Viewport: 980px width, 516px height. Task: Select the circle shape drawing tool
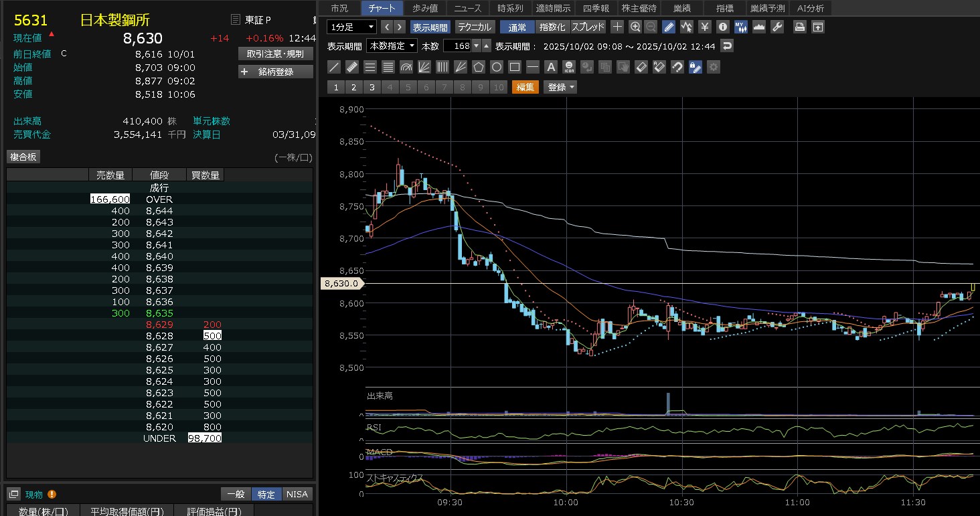pyautogui.click(x=496, y=67)
